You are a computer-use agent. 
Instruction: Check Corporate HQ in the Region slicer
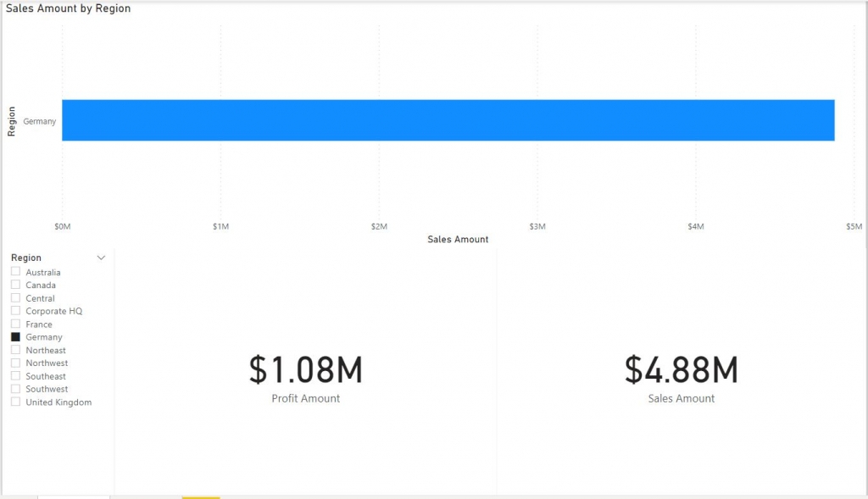coord(14,311)
